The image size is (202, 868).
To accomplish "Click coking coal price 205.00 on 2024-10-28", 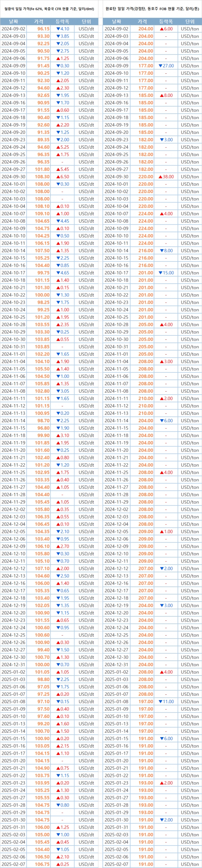I will 146,325.
